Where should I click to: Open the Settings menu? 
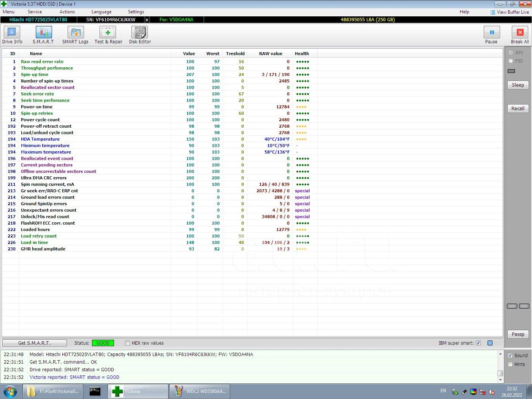coord(136,12)
